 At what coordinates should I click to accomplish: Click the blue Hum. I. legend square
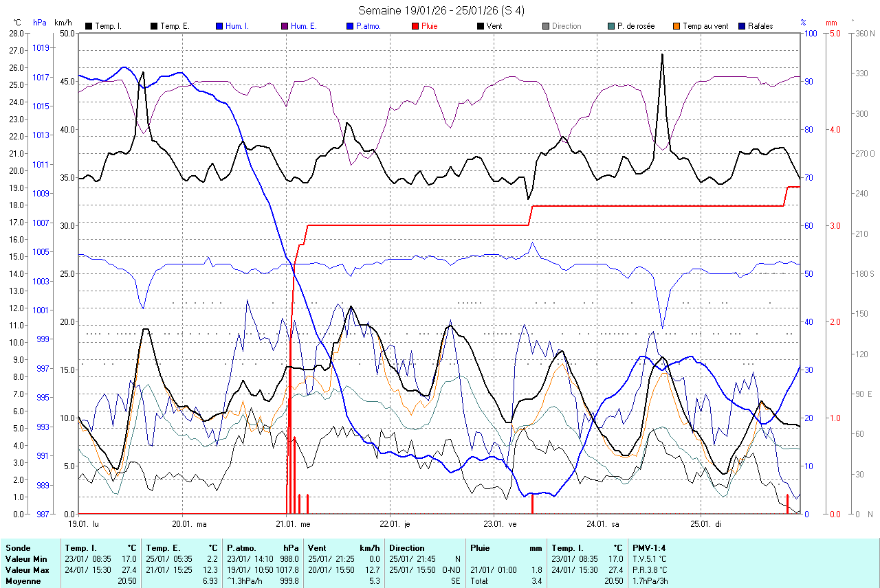[219, 26]
